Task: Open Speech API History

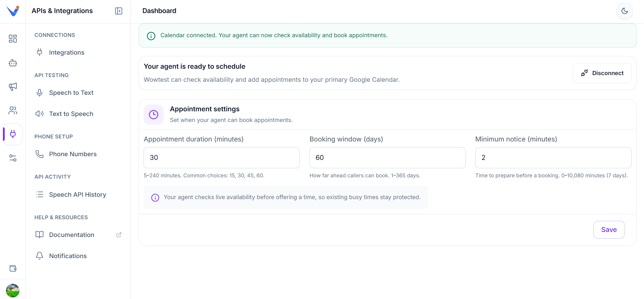Action: tap(78, 195)
